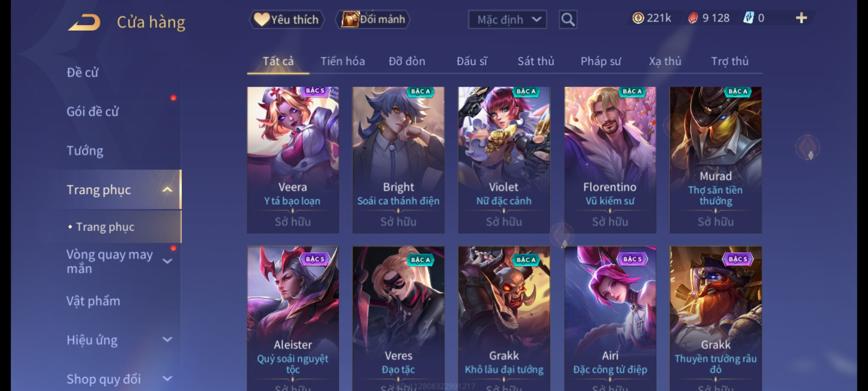Open Yêu thích heart favorites

[286, 20]
